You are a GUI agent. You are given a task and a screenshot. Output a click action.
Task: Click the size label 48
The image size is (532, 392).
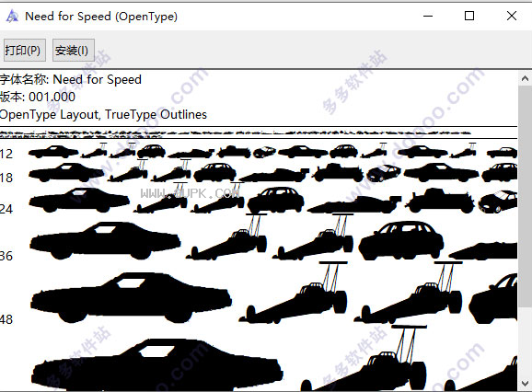point(6,319)
